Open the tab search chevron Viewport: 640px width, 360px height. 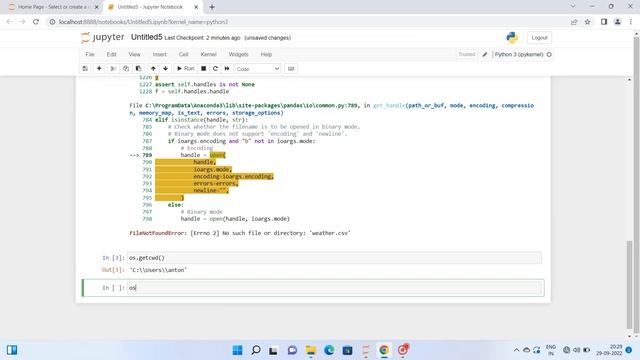[573, 7]
